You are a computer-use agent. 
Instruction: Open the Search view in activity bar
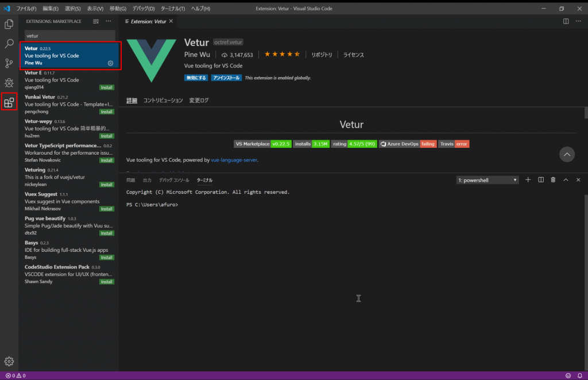click(9, 44)
